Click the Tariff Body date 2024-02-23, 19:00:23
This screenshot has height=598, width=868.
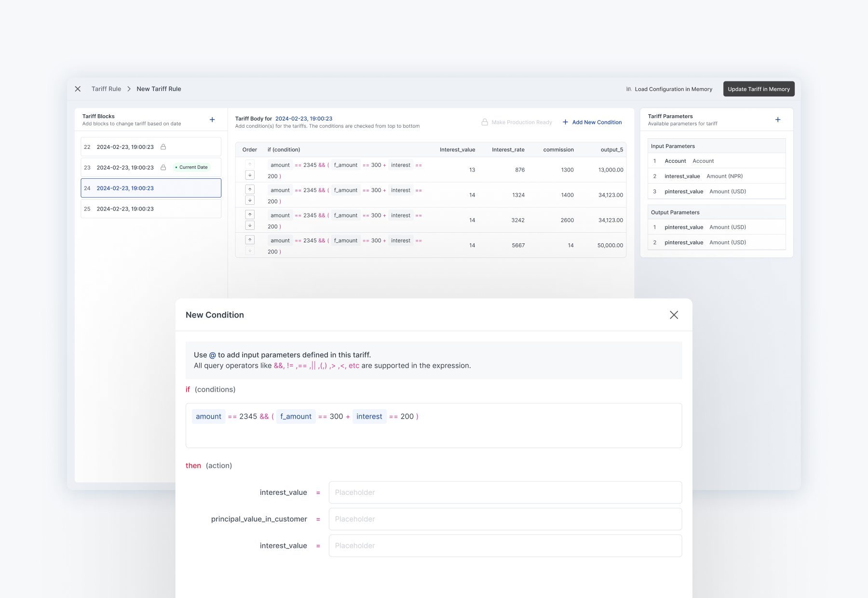(x=304, y=119)
